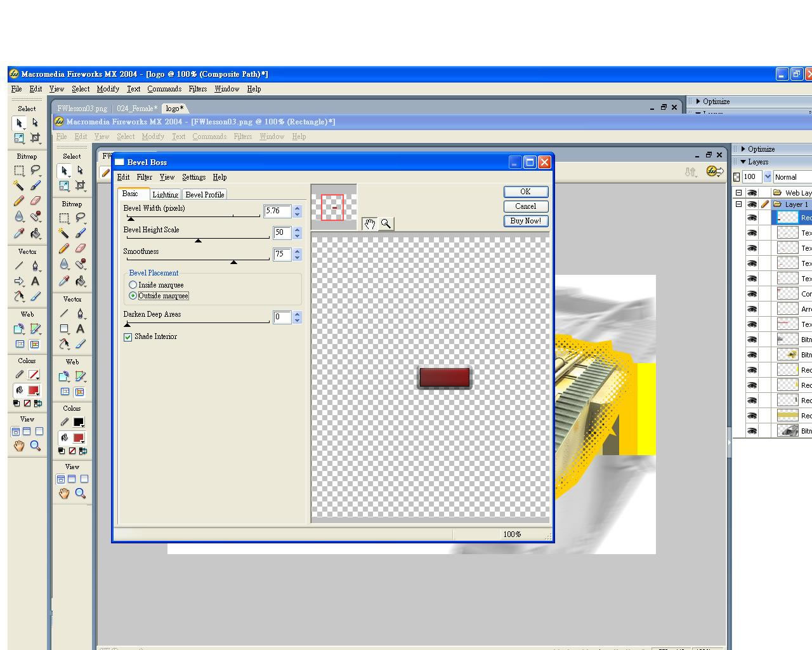Click the Bevel Width value field

277,211
